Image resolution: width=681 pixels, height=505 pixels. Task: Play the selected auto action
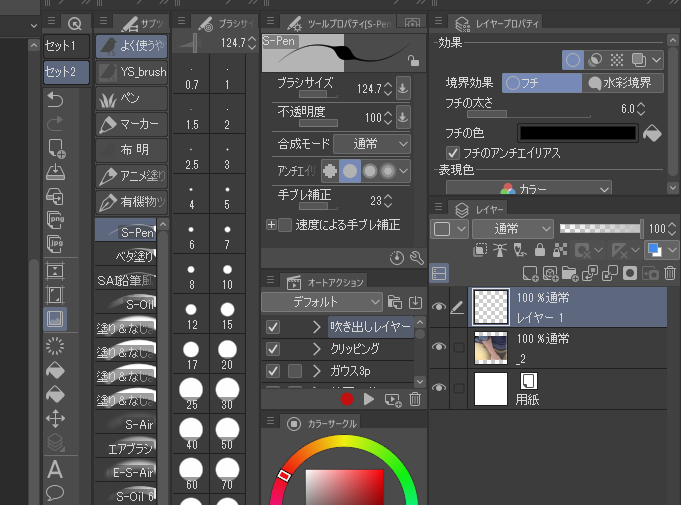click(x=369, y=399)
